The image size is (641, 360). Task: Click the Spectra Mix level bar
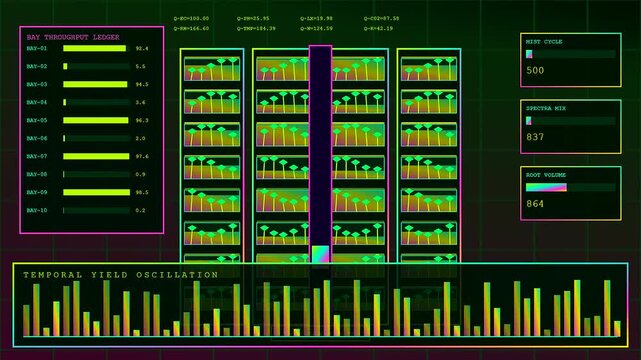(x=571, y=121)
